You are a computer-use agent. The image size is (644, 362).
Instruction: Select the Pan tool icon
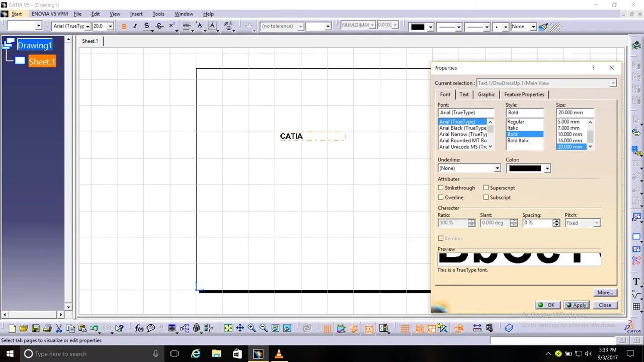coord(240,328)
